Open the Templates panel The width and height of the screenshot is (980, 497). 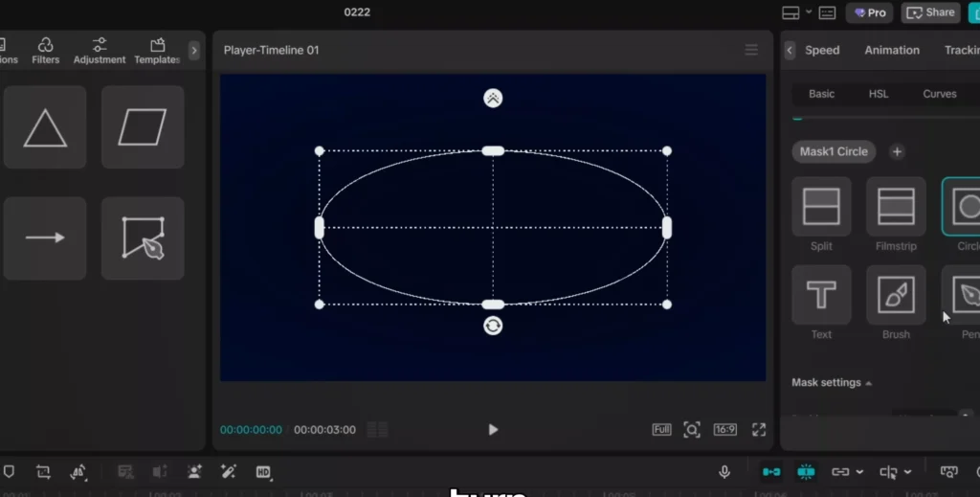[157, 51]
